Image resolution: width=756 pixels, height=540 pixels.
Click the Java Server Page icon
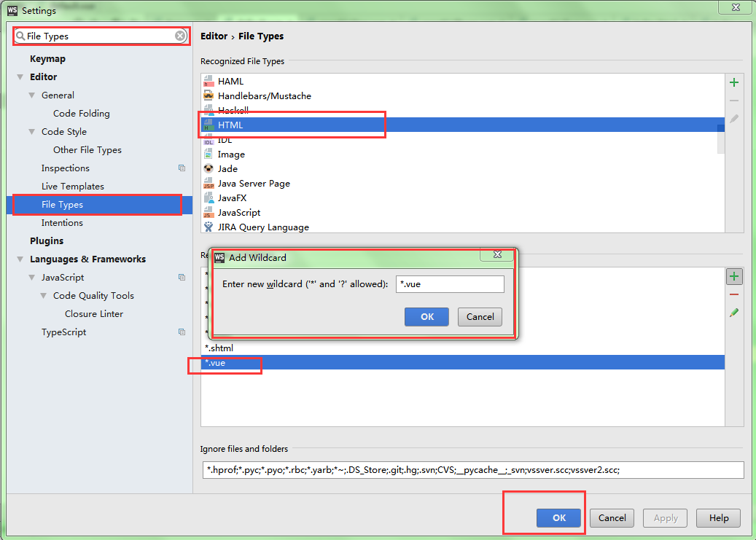209,183
